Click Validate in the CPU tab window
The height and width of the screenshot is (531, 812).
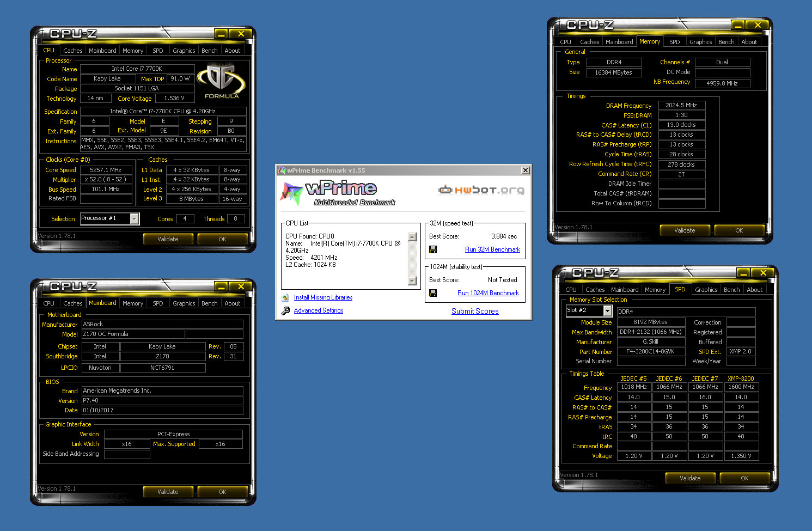coord(168,239)
